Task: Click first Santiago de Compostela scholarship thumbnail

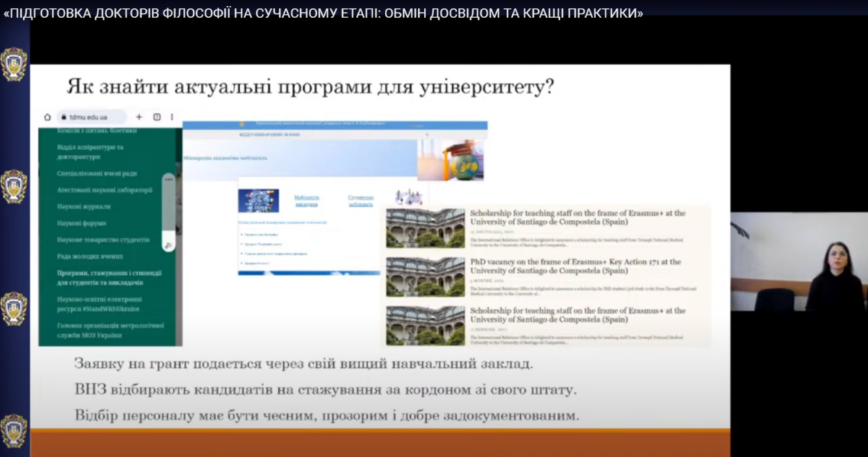Action: click(x=425, y=228)
